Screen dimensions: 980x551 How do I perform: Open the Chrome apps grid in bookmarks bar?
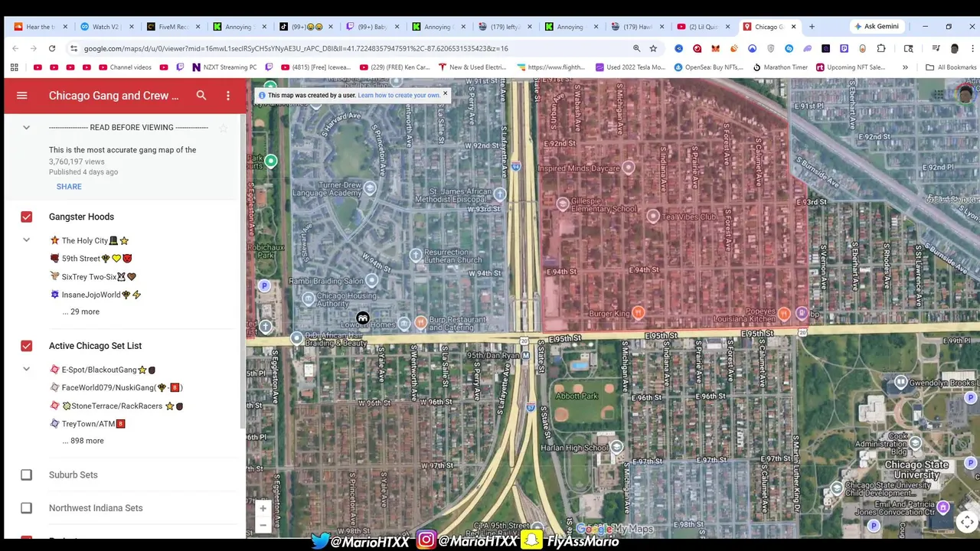click(14, 67)
